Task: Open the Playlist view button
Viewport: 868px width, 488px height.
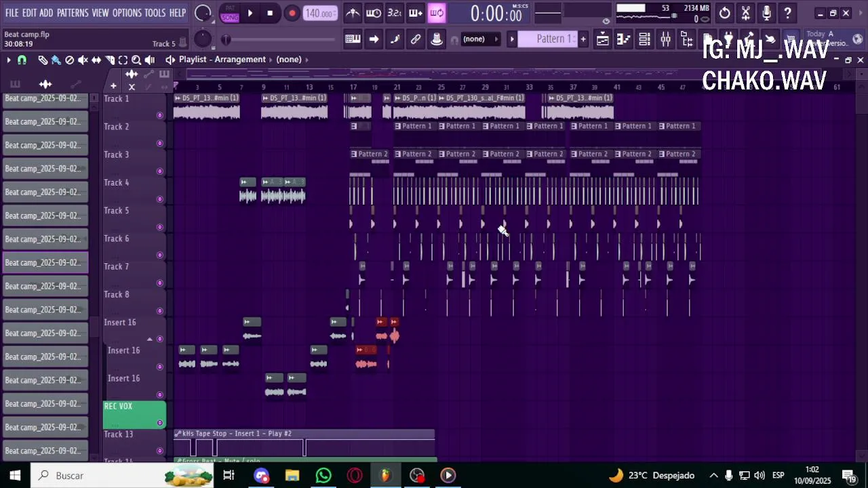Action: coord(602,39)
